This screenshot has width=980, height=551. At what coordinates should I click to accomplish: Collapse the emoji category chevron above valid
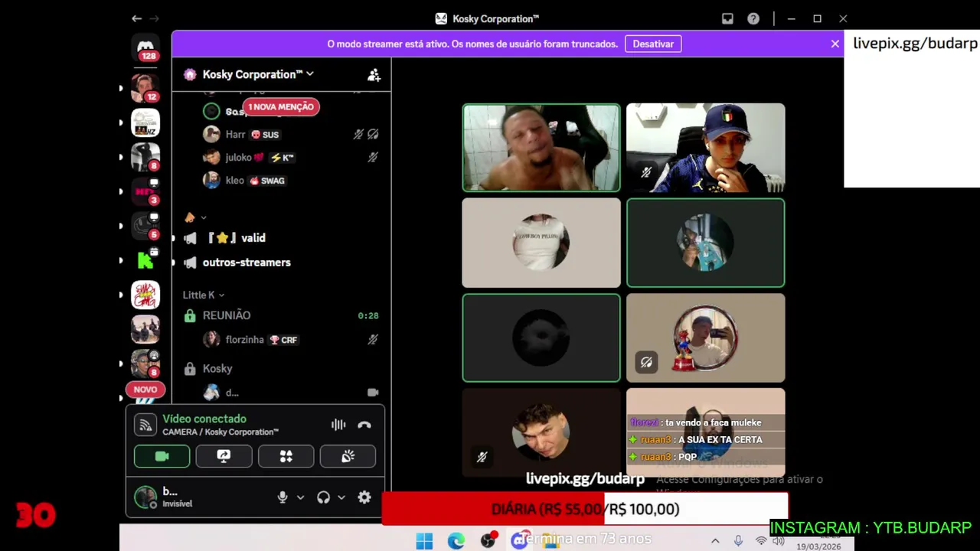[203, 218]
